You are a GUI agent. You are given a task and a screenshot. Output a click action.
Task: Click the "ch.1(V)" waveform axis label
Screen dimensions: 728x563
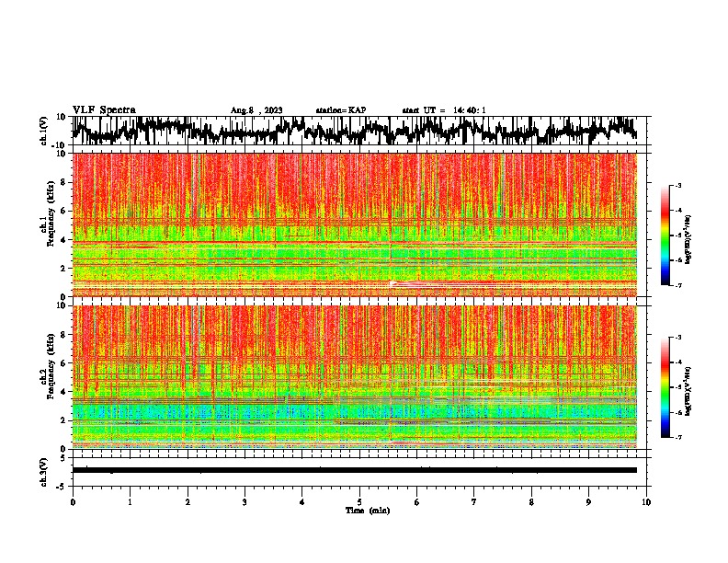[x=44, y=131]
